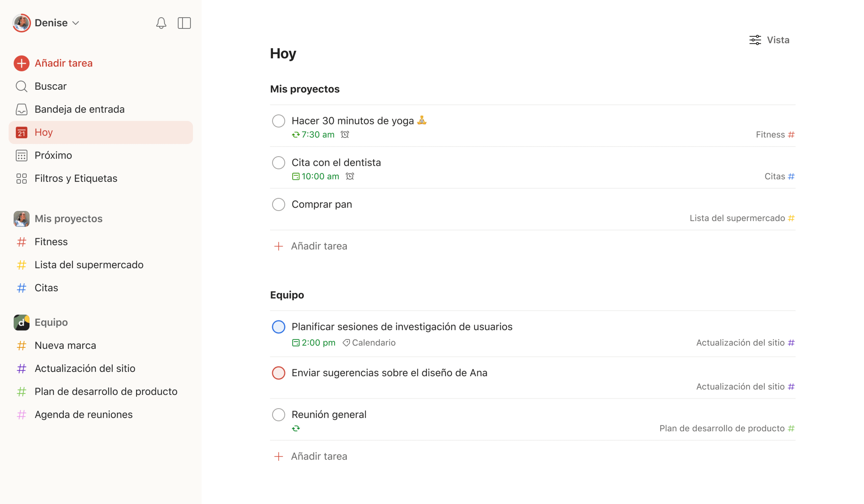Click the Mis proyectos section heading in main view

coord(305,89)
